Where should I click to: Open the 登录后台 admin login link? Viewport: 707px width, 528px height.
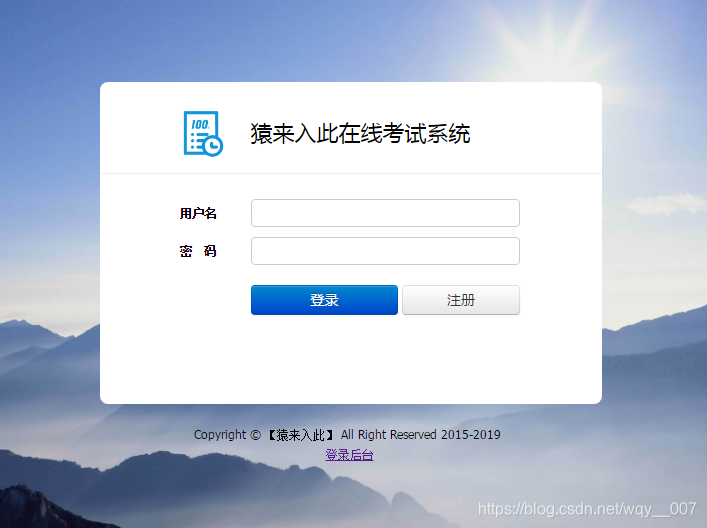click(x=349, y=455)
